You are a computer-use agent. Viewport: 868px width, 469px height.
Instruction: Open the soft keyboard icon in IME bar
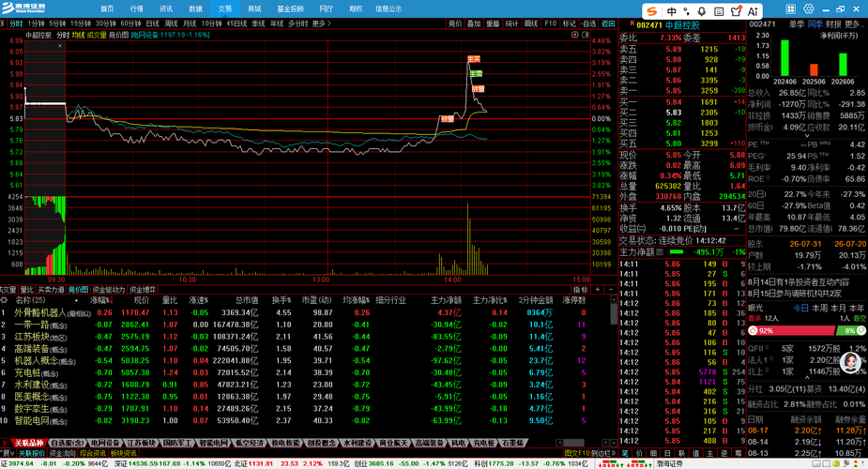click(719, 11)
